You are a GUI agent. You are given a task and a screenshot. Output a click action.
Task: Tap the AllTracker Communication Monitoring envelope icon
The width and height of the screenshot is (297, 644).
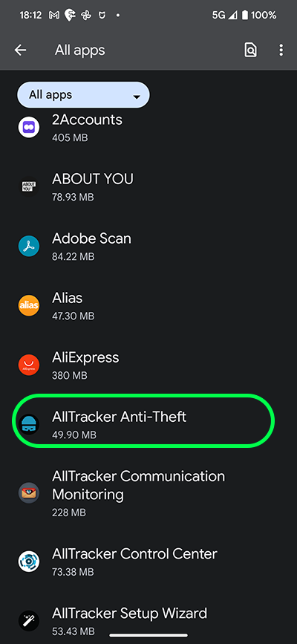coord(29,493)
